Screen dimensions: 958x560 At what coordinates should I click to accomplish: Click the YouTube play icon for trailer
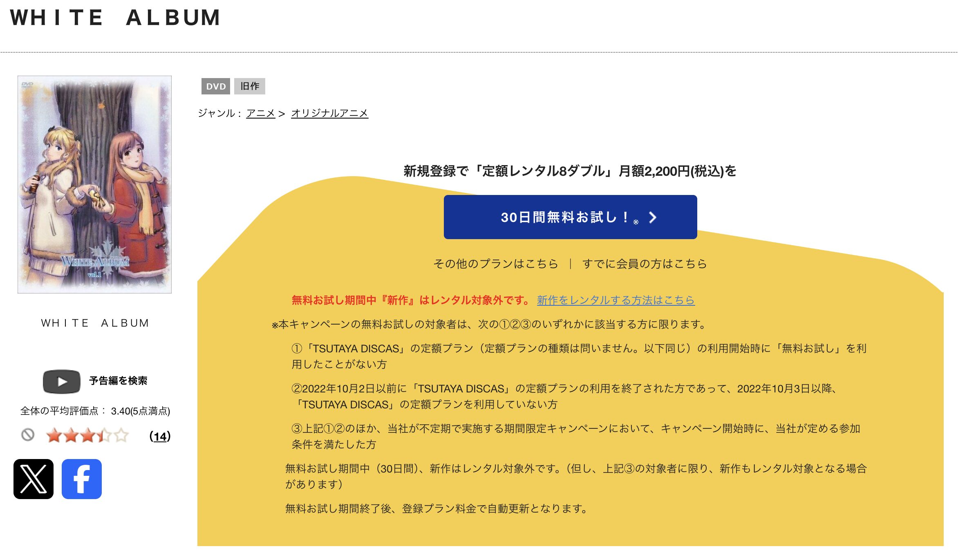pyautogui.click(x=62, y=381)
